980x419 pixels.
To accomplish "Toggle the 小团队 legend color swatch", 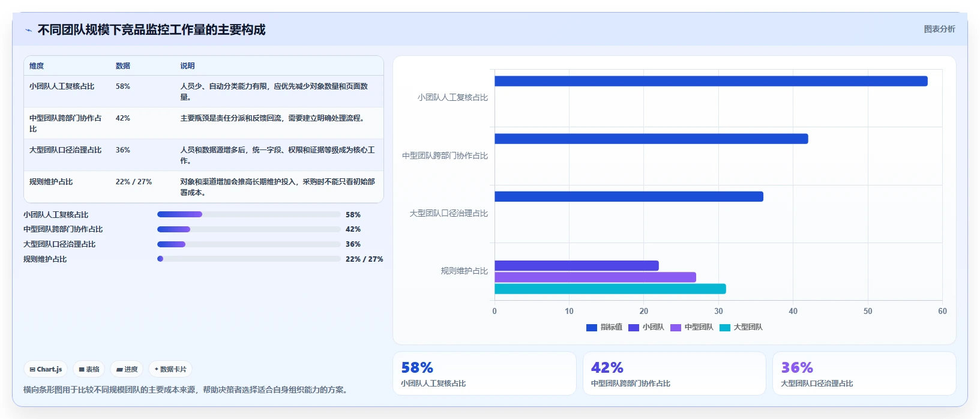I will click(x=634, y=327).
